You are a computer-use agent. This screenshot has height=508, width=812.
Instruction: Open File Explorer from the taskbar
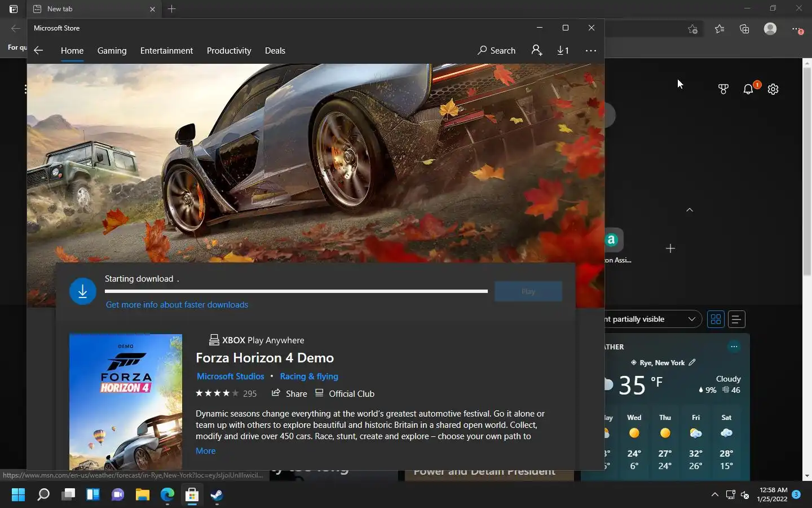143,495
